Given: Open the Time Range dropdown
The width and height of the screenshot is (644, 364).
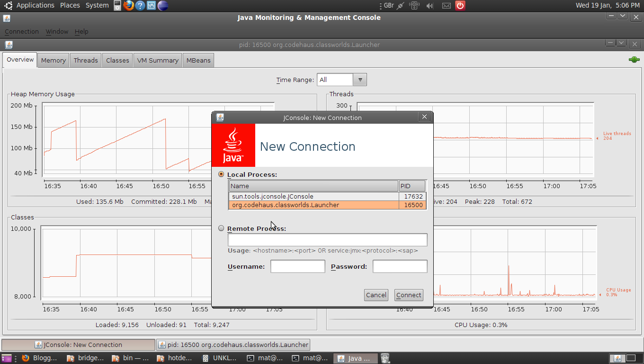Looking at the screenshot, I should 359,79.
